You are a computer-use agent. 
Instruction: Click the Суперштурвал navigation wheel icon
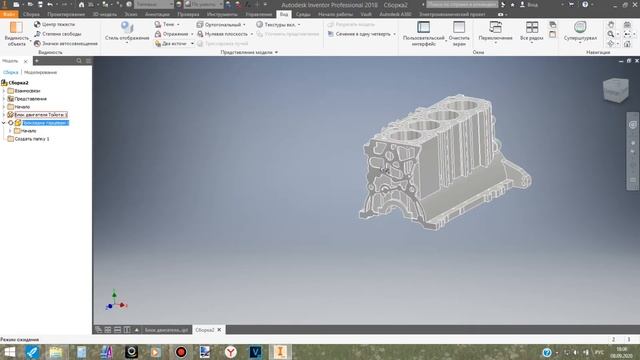point(580,27)
